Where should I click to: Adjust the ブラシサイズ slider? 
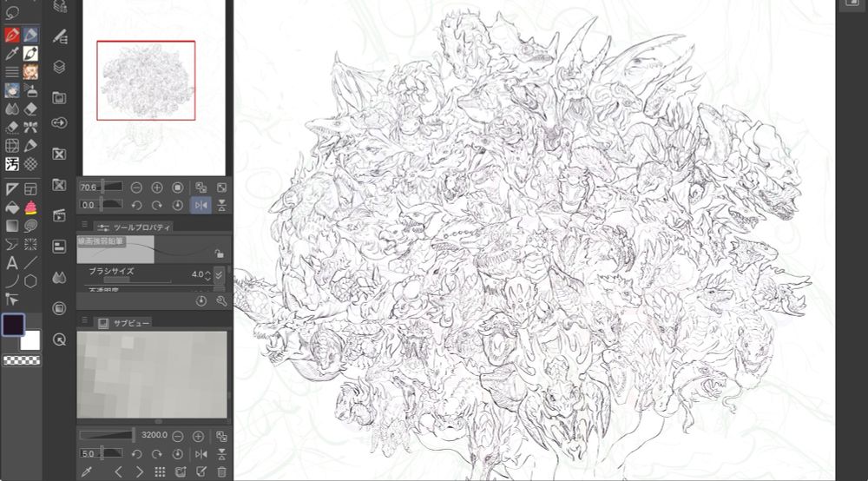(137, 281)
